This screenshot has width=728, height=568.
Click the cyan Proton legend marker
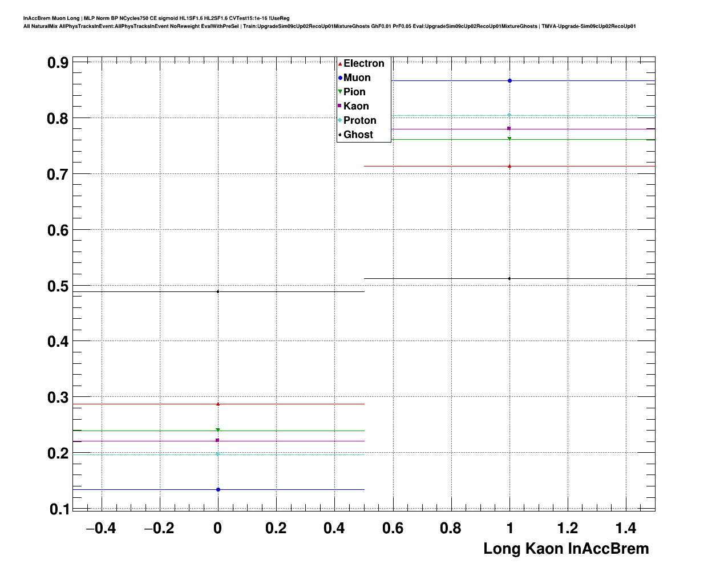(340, 120)
